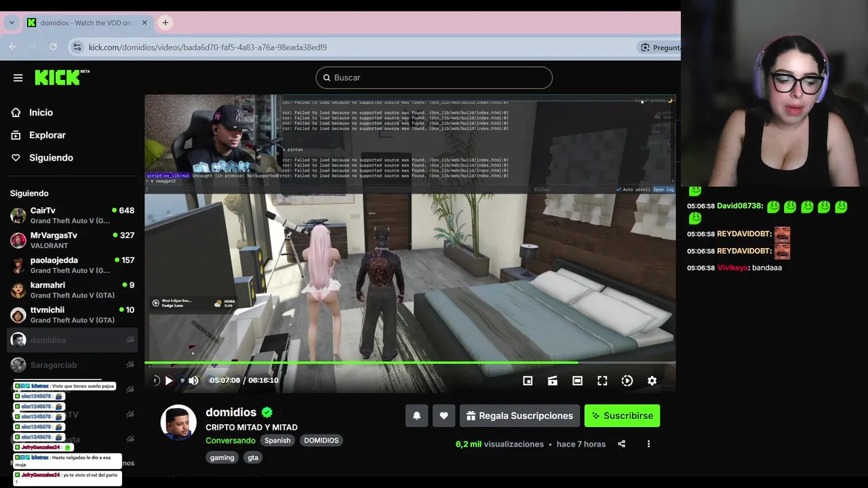Click Regala Suscripciones button
Viewport: 868px width, 488px height.
pos(519,415)
